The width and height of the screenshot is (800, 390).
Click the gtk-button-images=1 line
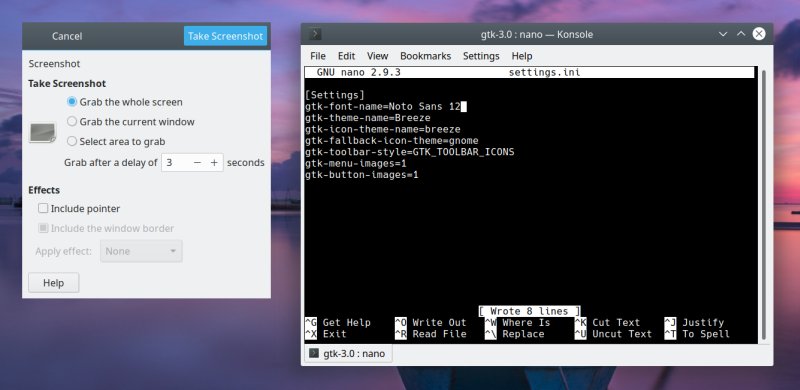(x=362, y=175)
